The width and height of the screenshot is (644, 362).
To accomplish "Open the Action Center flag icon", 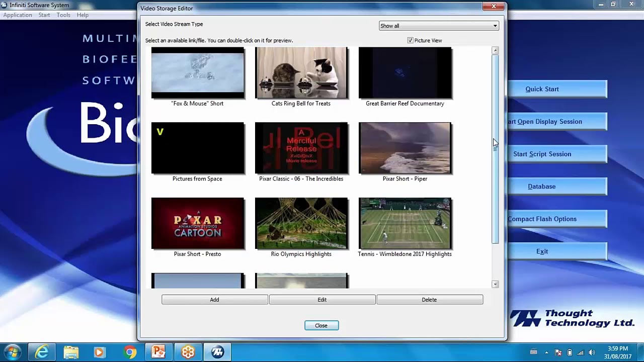I will click(558, 352).
